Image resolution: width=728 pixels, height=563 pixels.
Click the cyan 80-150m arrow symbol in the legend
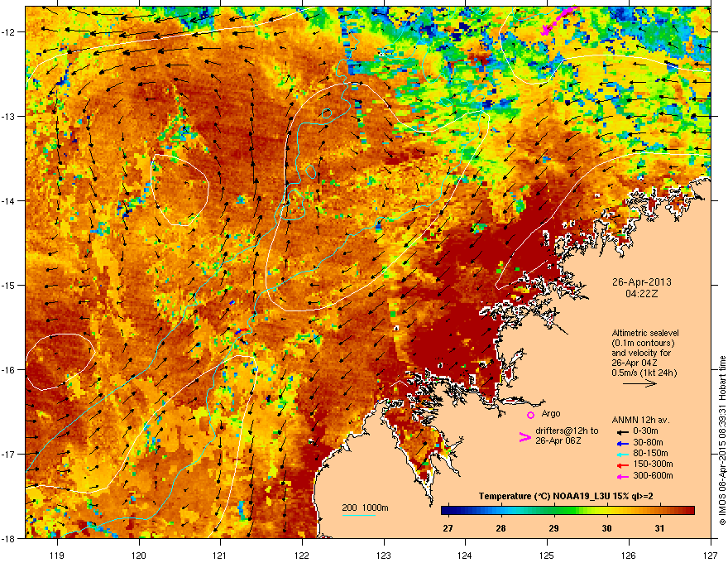(622, 454)
